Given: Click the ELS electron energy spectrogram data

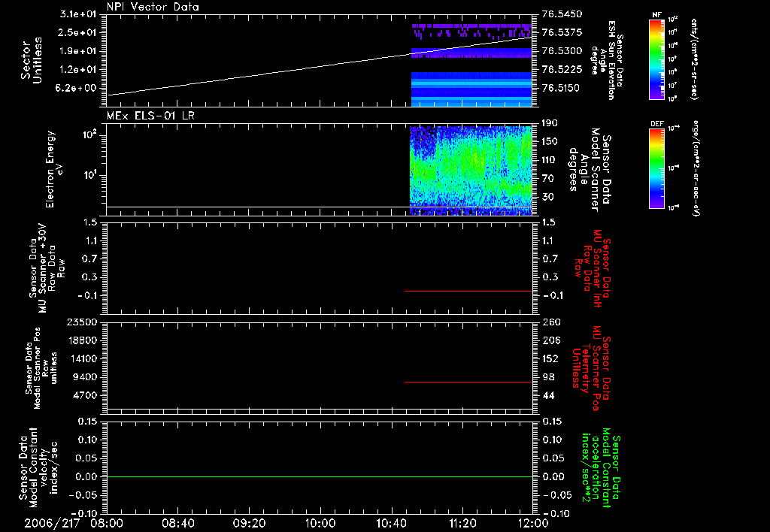Looking at the screenshot, I should (471, 171).
